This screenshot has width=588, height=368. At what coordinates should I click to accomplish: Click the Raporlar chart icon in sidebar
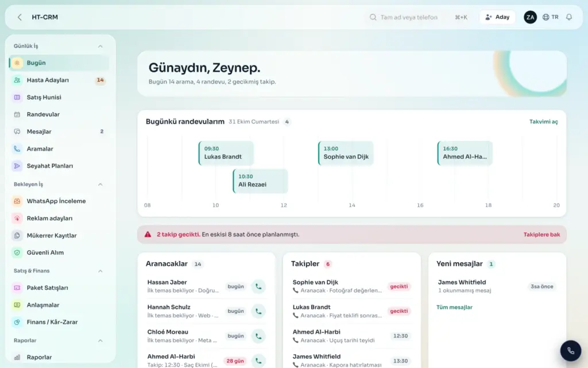[x=17, y=358]
